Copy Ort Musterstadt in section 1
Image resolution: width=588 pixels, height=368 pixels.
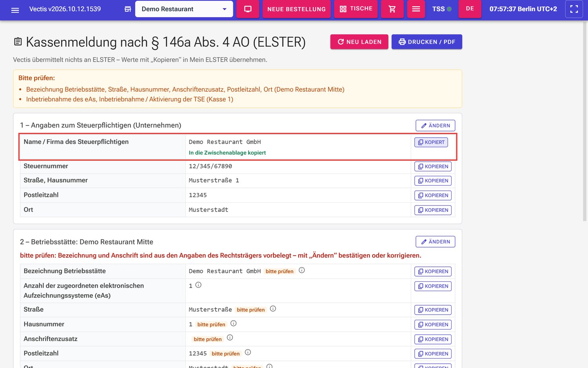[x=433, y=210]
